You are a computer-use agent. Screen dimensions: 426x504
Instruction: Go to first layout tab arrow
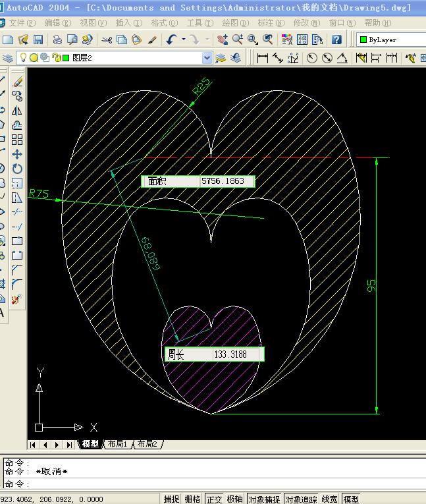(32, 445)
